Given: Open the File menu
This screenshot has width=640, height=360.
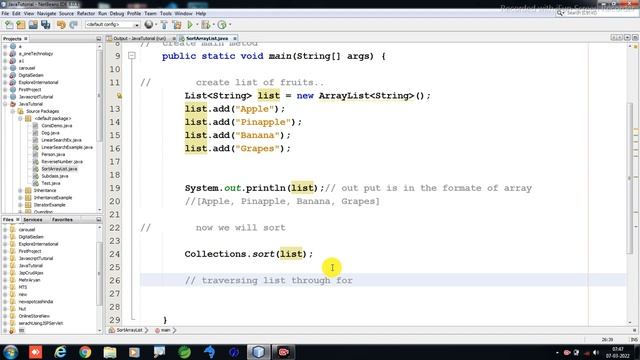Looking at the screenshot, I should (x=5, y=13).
